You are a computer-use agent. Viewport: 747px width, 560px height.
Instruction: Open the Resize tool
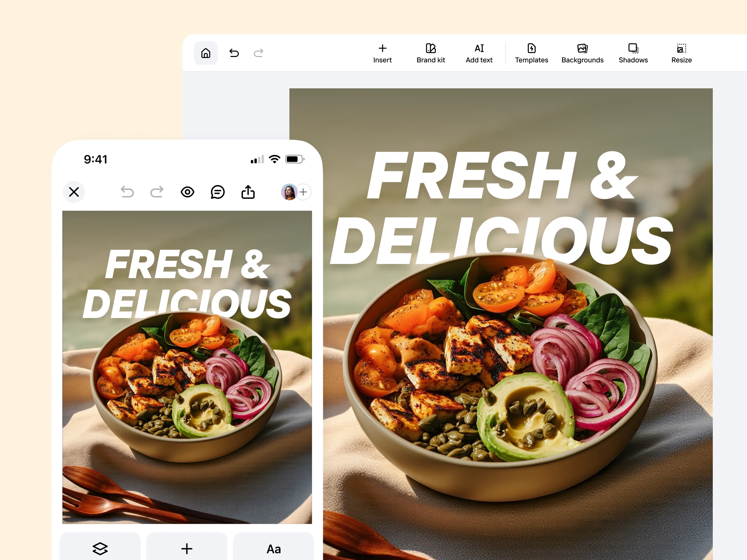point(681,53)
